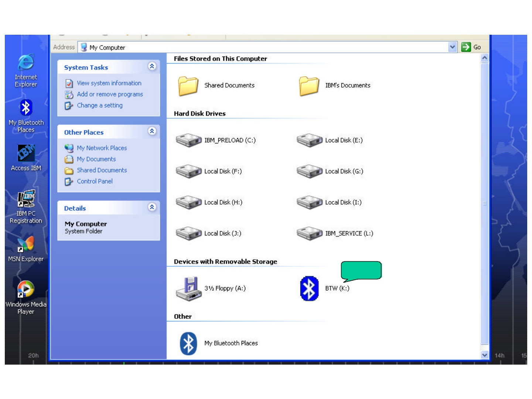
Task: Open the Control Panel link
Action: pyautogui.click(x=95, y=181)
